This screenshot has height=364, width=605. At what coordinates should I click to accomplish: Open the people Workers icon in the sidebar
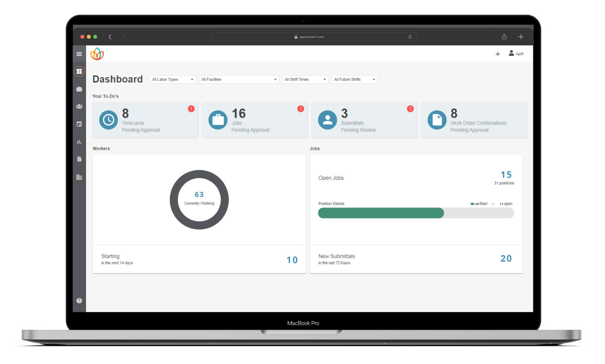79,106
